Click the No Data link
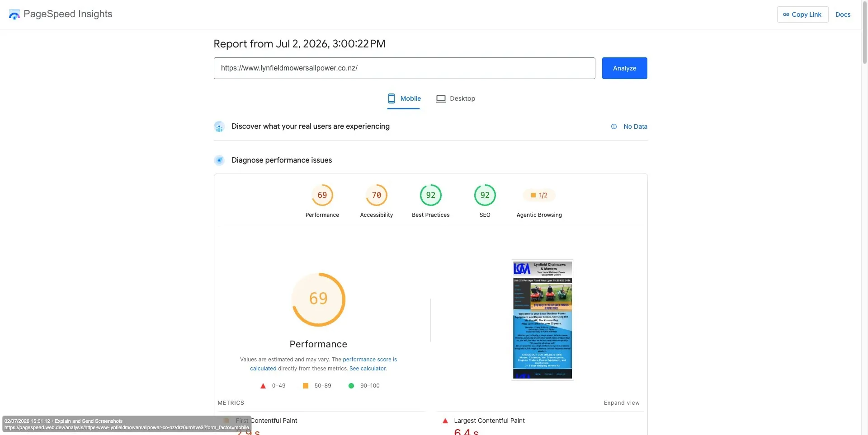This screenshot has width=868, height=435. click(635, 126)
